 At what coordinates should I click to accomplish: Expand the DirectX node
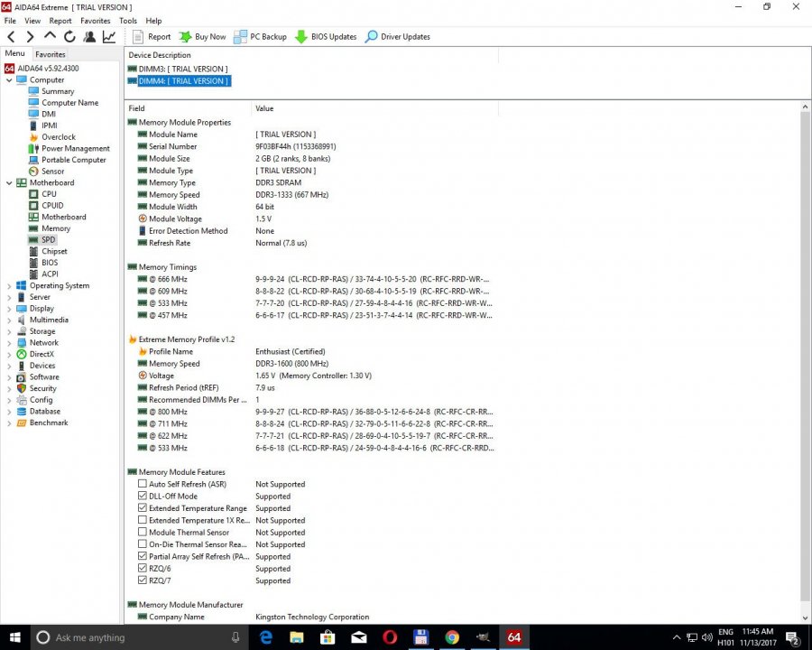pos(9,354)
